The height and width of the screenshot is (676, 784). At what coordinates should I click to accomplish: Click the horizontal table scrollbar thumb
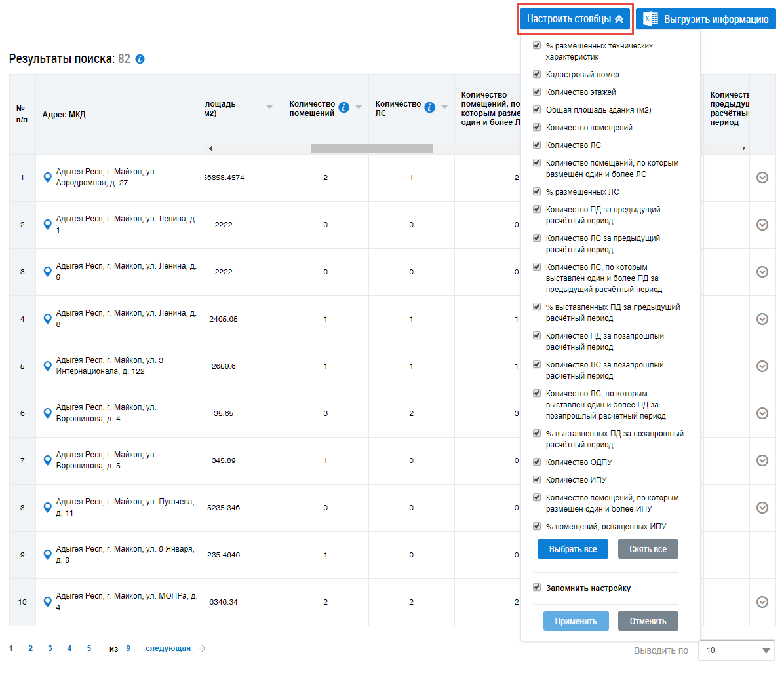pos(372,149)
